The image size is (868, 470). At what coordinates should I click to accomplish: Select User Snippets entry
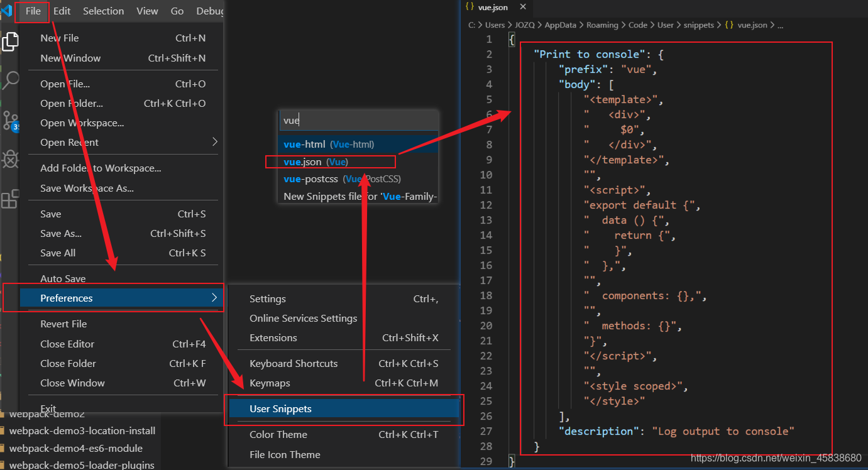[344, 408]
